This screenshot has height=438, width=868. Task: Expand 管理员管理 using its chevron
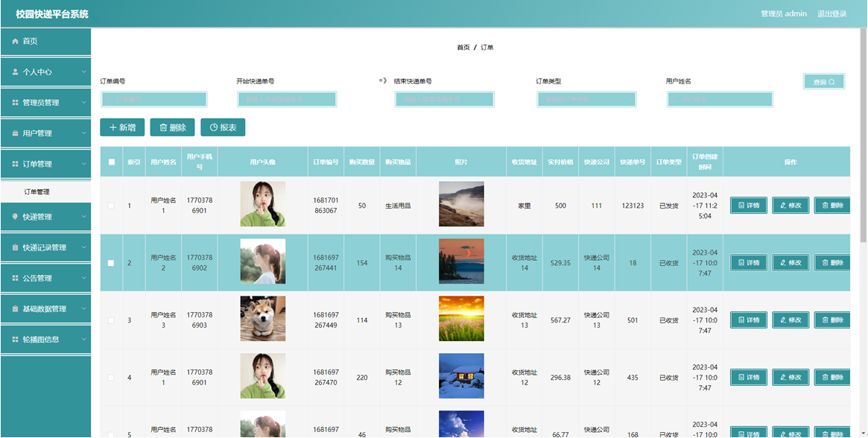83,103
